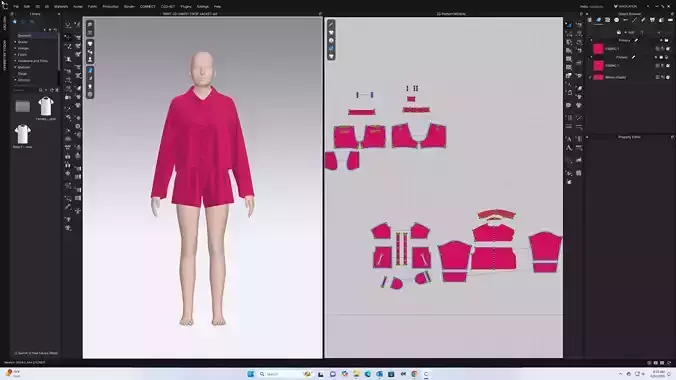Click the avatar display icon in 3D viewport toolbar
The height and width of the screenshot is (380, 676).
pyautogui.click(x=90, y=59)
